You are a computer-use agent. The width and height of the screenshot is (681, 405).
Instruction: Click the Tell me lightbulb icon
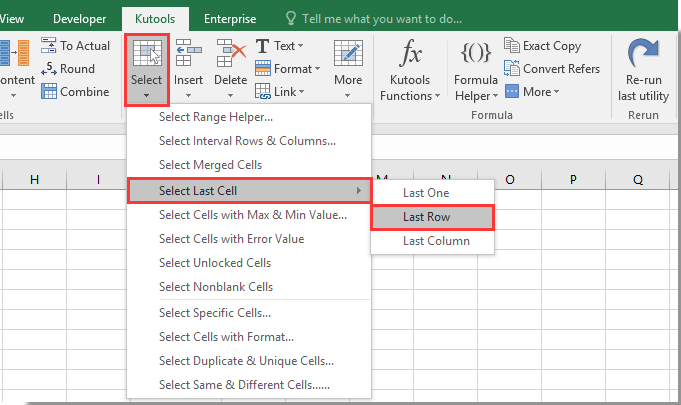[x=291, y=18]
